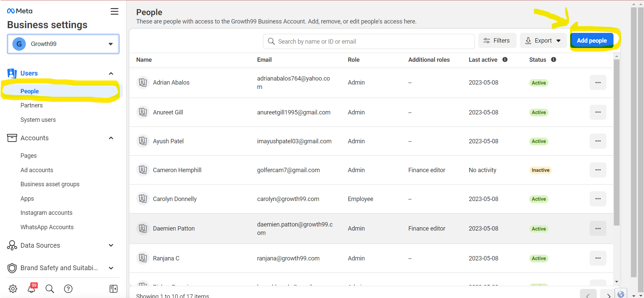Open more options for Anureet Gill
Image resolution: width=644 pixels, height=298 pixels.
pos(598,112)
